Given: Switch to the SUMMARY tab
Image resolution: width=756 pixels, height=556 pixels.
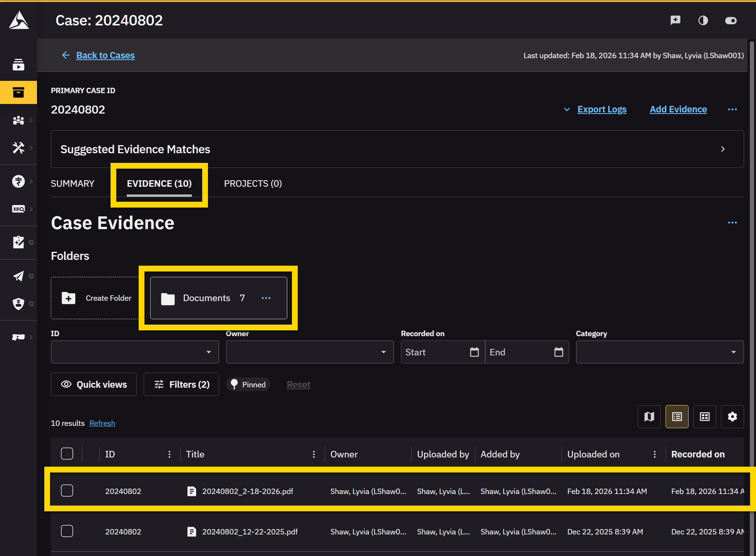Looking at the screenshot, I should (x=72, y=183).
